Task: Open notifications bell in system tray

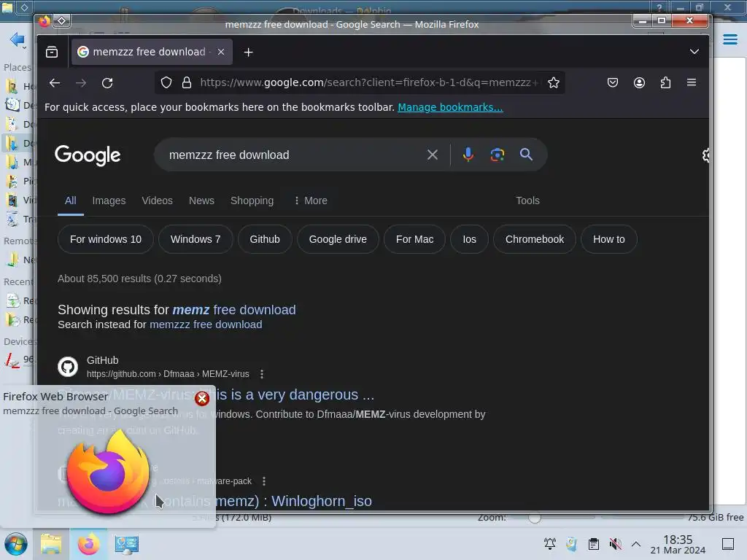Action: pyautogui.click(x=550, y=543)
